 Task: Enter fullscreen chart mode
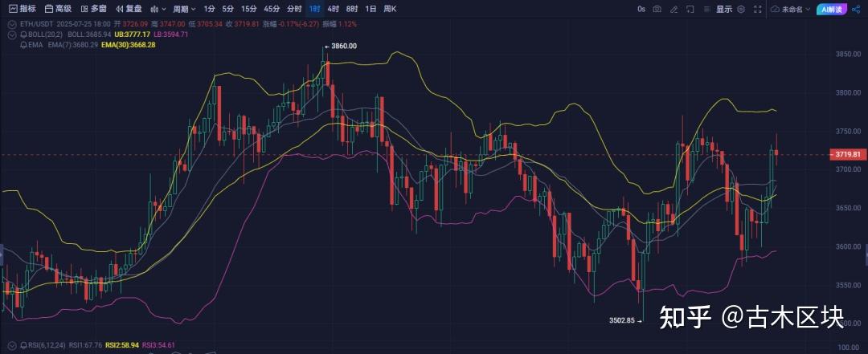pos(757,9)
